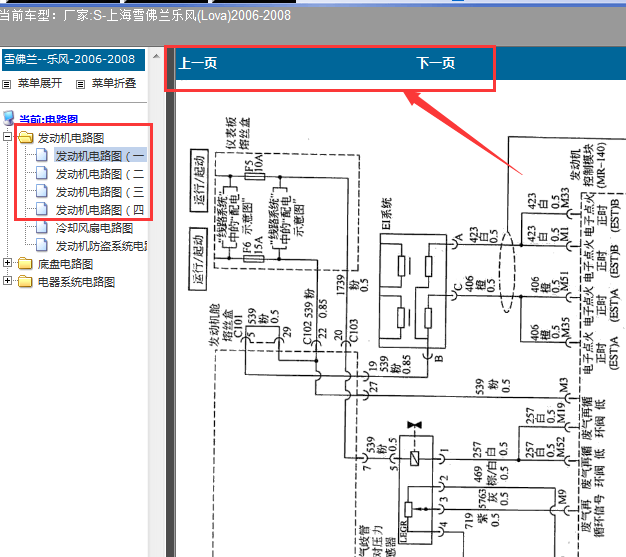Screen dimensions: 626x557
Task: Expand the 电器系统电路图 folder node
Action: point(7,281)
